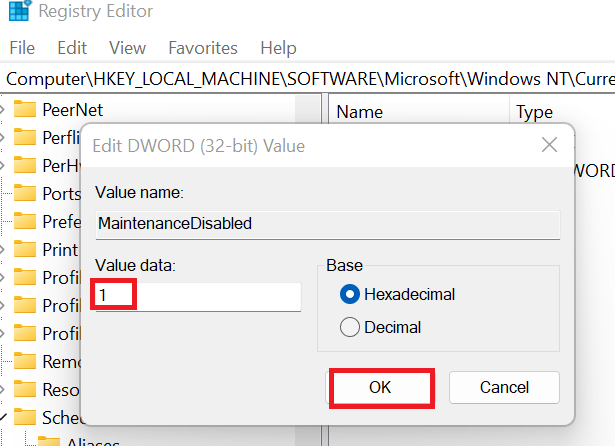
Task: Select the Reso folder icon
Action: 25,389
